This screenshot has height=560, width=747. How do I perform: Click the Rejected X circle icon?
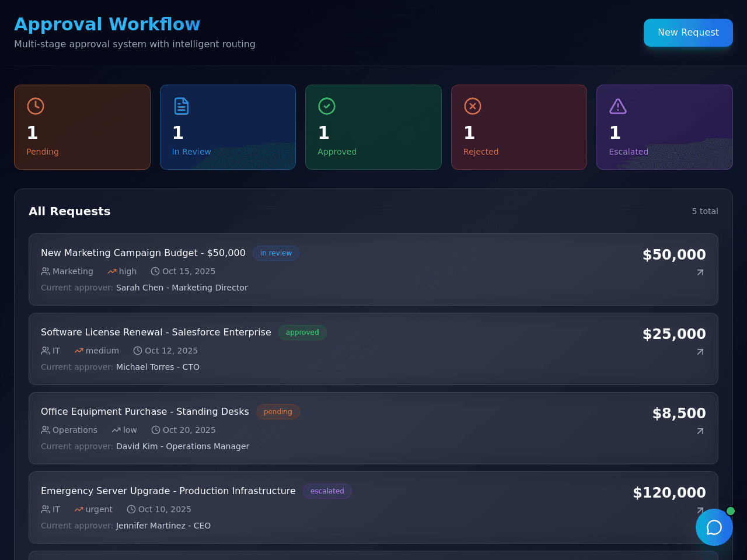(x=473, y=106)
